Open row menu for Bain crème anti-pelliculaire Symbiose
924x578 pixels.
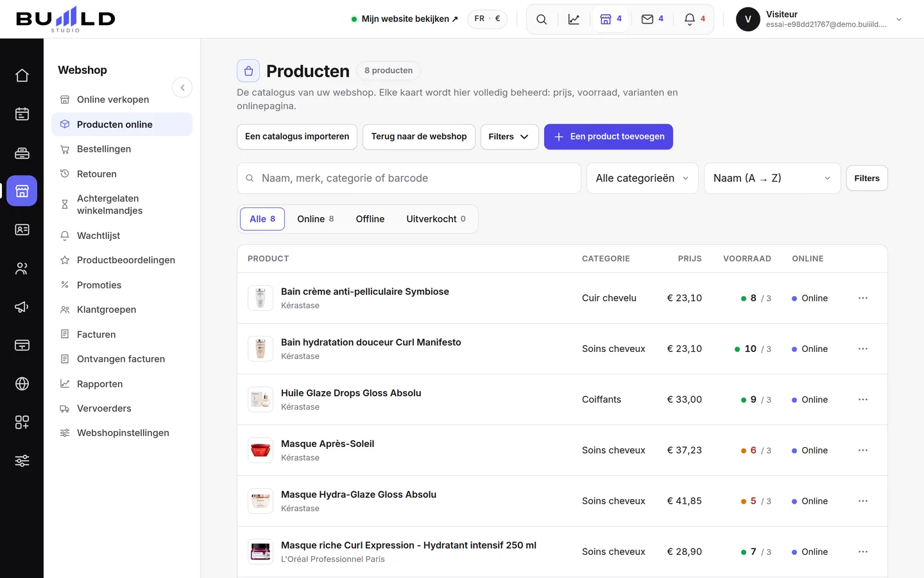pos(863,298)
